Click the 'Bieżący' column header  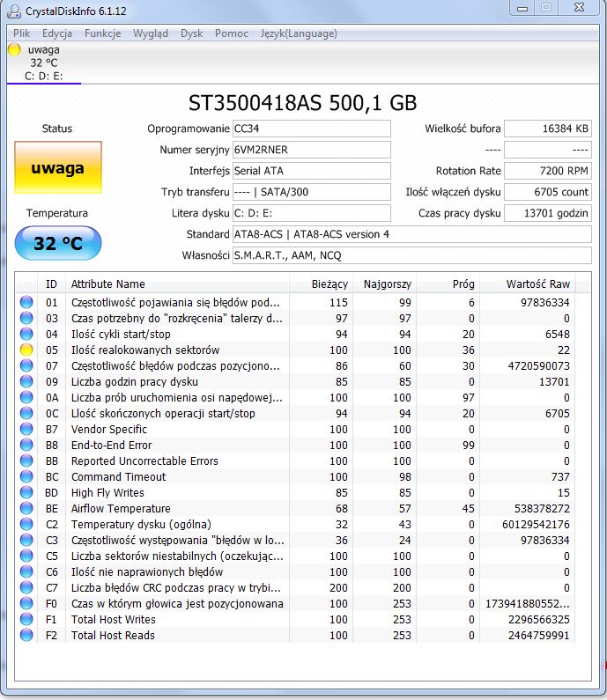coord(322,284)
